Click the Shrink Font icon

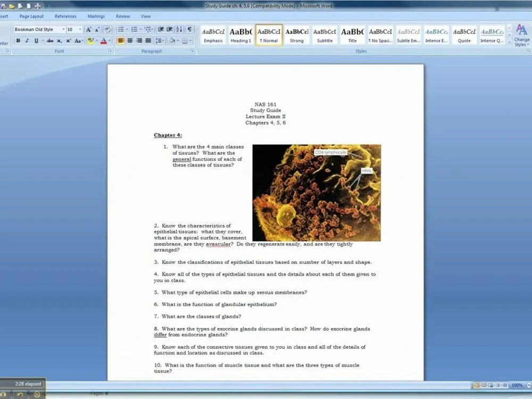(97, 29)
